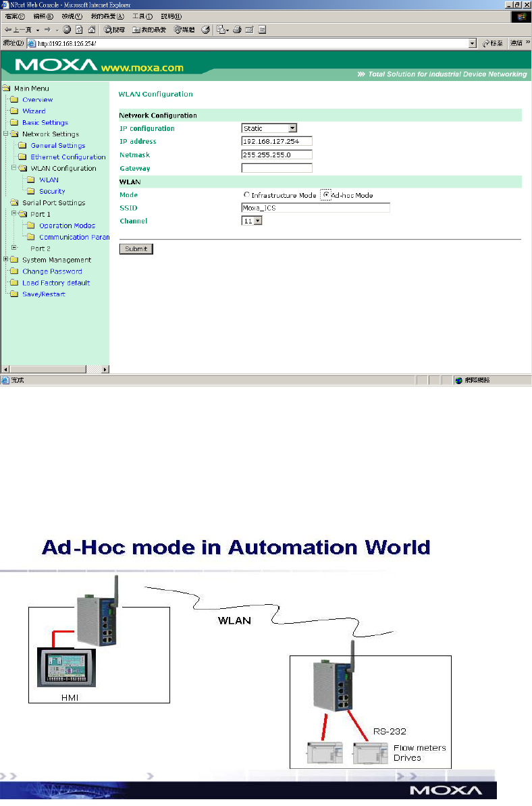This screenshot has height=806, width=532.
Task: Open the Save/Restart link
Action: 44,294
